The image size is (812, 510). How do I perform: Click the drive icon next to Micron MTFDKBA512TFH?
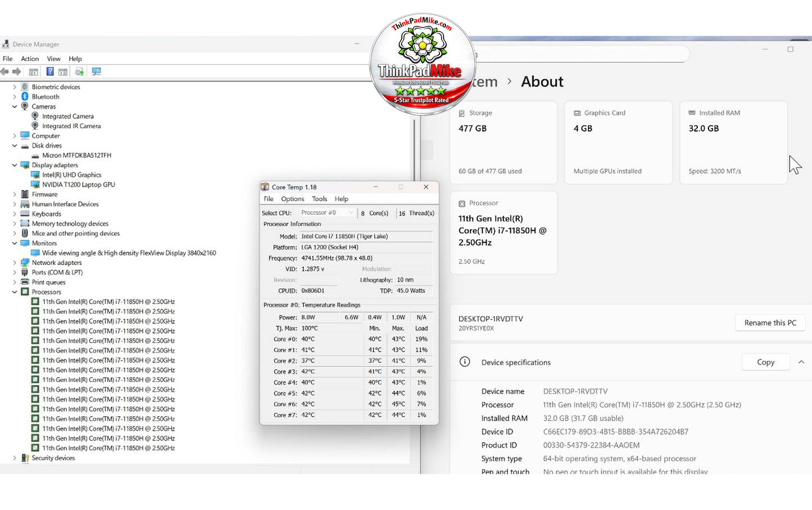coord(35,156)
